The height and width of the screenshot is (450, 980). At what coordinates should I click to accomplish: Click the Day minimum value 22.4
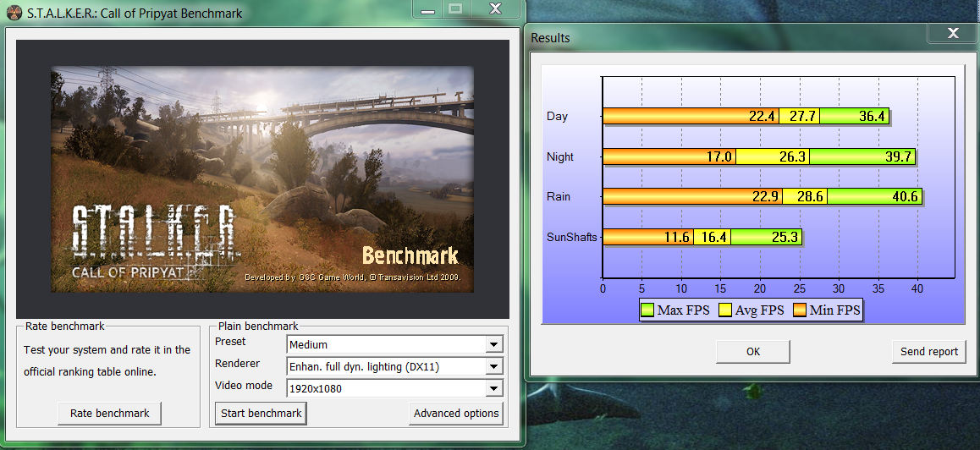[762, 116]
